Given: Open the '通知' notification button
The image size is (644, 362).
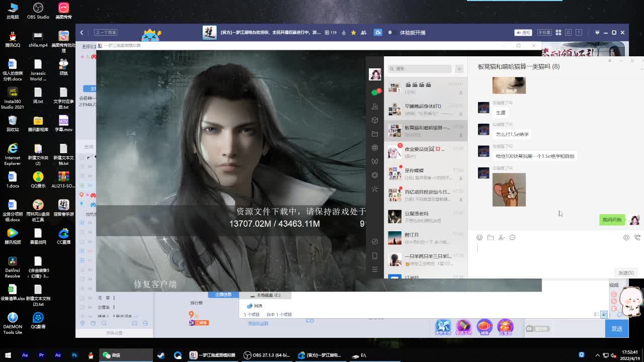Looking at the screenshot, I should [x=523, y=33].
